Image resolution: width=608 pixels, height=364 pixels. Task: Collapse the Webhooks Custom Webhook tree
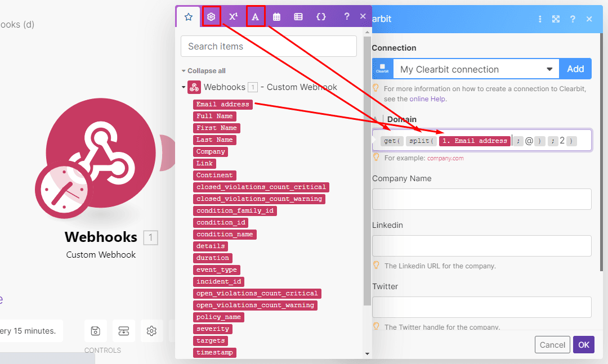184,87
